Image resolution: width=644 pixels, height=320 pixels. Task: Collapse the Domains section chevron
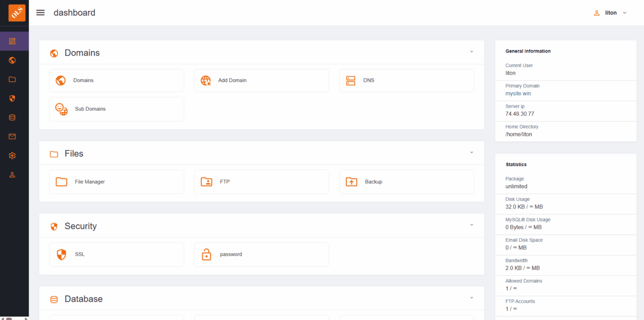point(471,51)
